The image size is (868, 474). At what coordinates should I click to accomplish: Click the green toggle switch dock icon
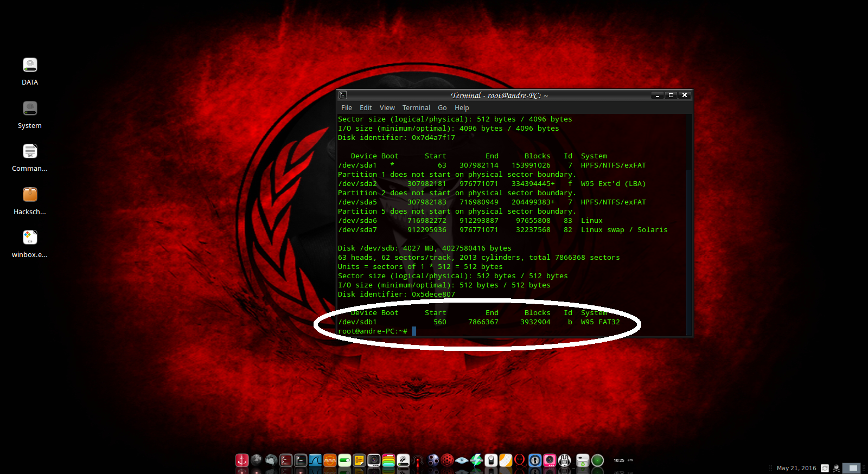pos(344,460)
